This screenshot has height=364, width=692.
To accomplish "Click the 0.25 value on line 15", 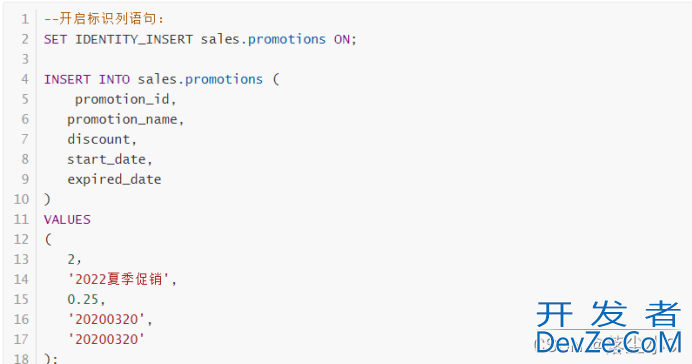I will [x=83, y=299].
